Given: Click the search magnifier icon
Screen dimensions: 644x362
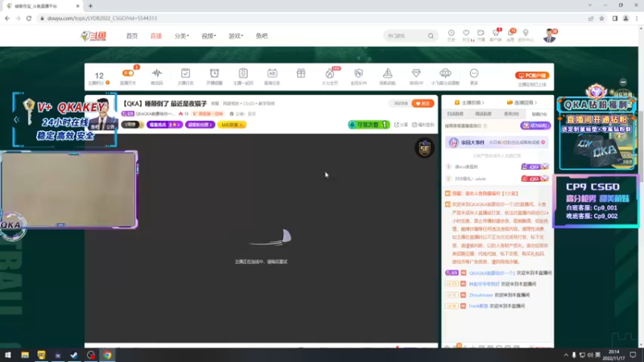Looking at the screenshot, I should [431, 36].
